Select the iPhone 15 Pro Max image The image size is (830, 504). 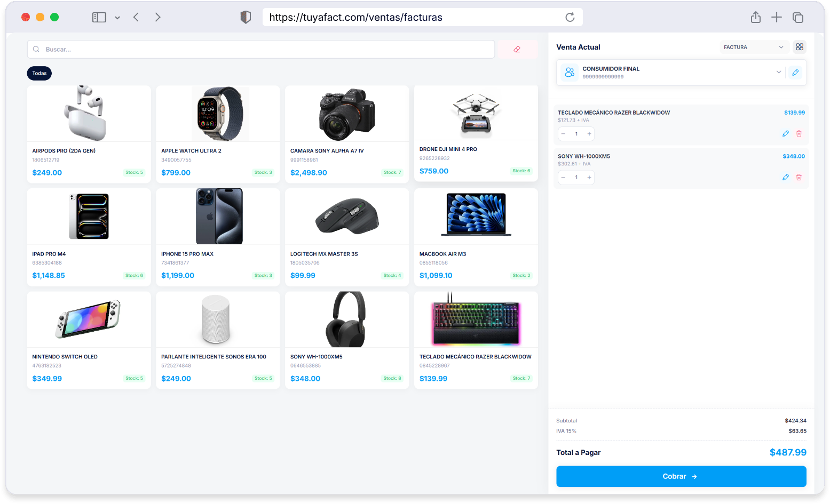point(219,216)
